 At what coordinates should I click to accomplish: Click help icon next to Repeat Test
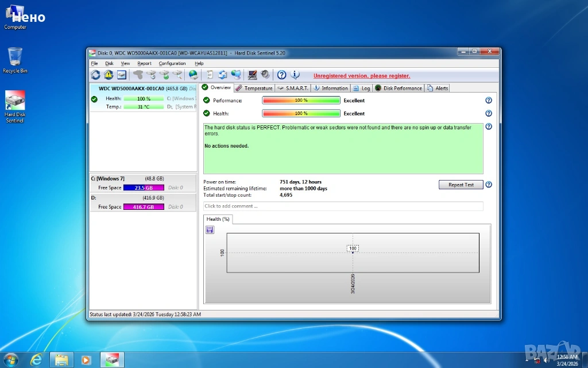489,185
